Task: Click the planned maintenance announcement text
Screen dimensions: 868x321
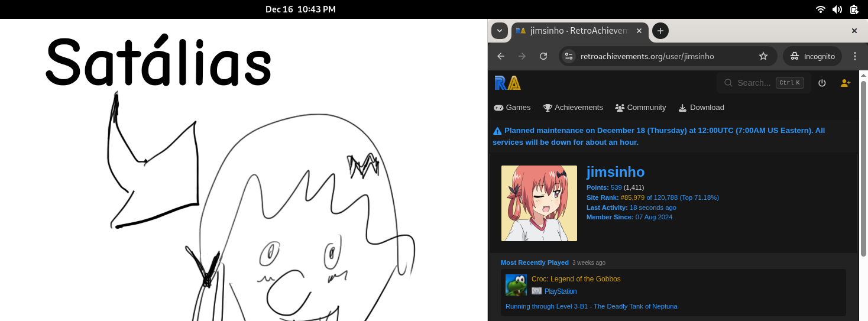Action: click(x=659, y=137)
